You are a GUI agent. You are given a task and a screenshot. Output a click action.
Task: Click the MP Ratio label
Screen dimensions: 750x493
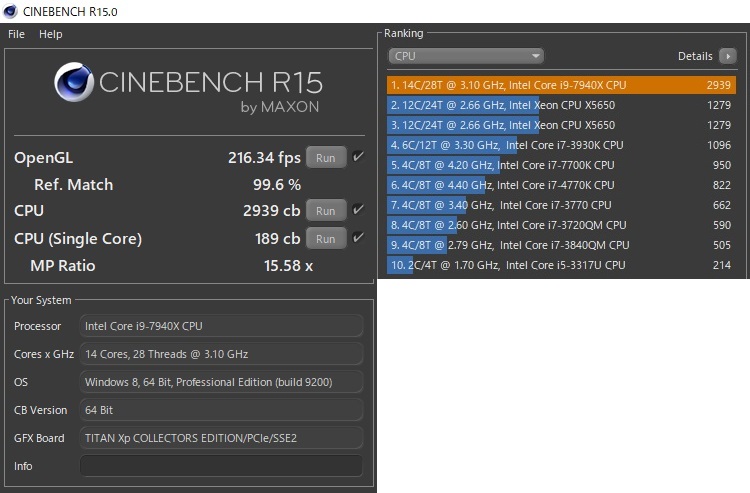(63, 266)
